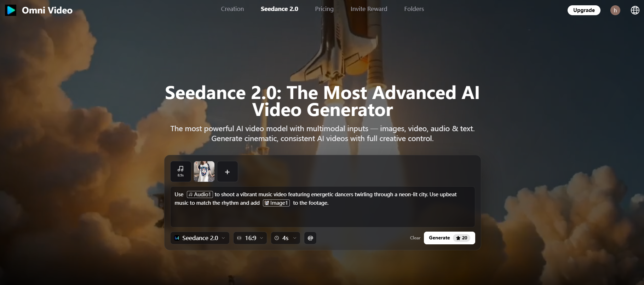Click the Omni Video play logo icon
The width and height of the screenshot is (644, 285).
(11, 10)
